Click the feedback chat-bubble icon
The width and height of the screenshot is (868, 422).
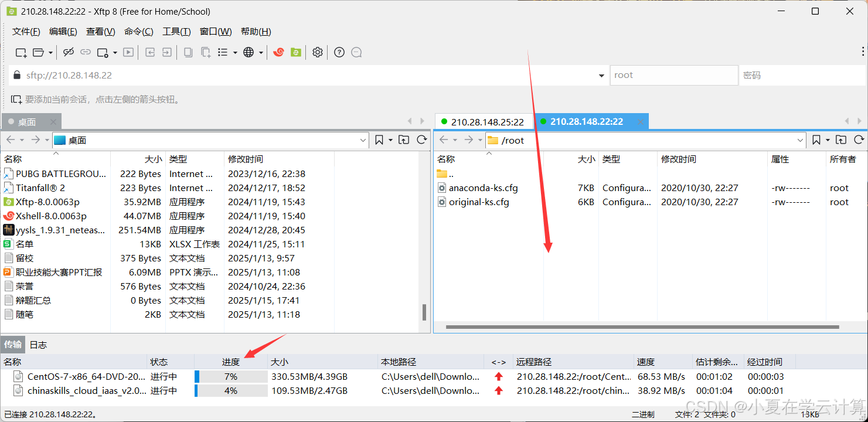coord(356,52)
